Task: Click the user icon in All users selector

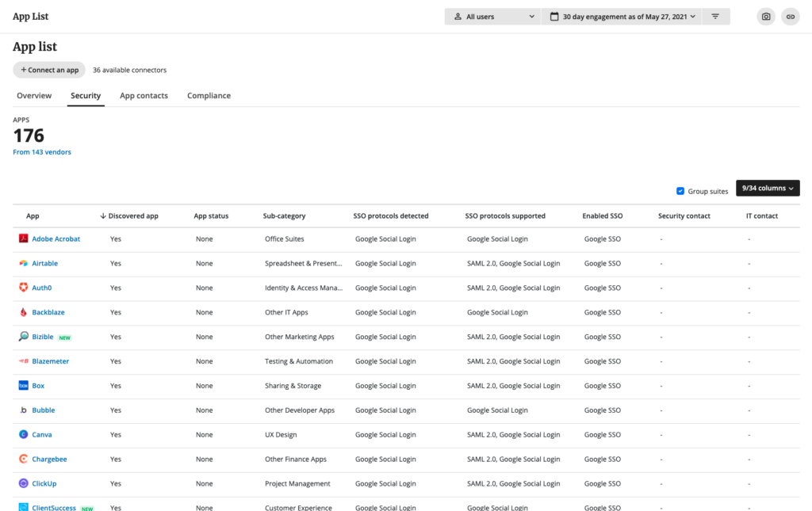Action: point(458,17)
